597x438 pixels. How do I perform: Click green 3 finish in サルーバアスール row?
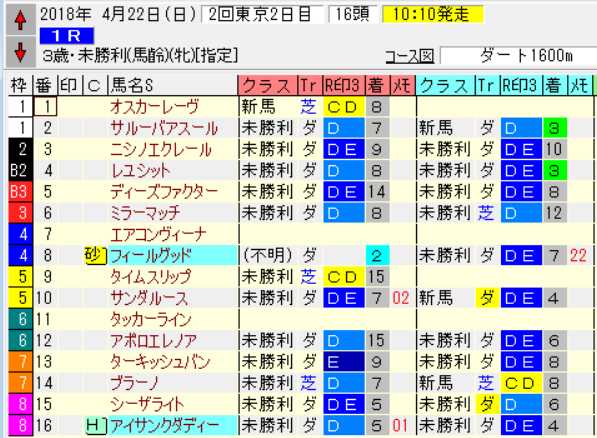[555, 128]
